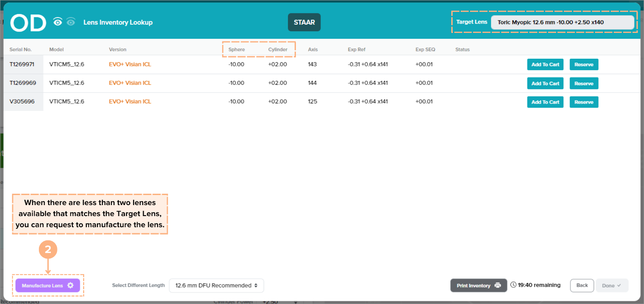The width and height of the screenshot is (644, 304).
Task: Click the printer icon on Print Inventory
Action: 498,286
